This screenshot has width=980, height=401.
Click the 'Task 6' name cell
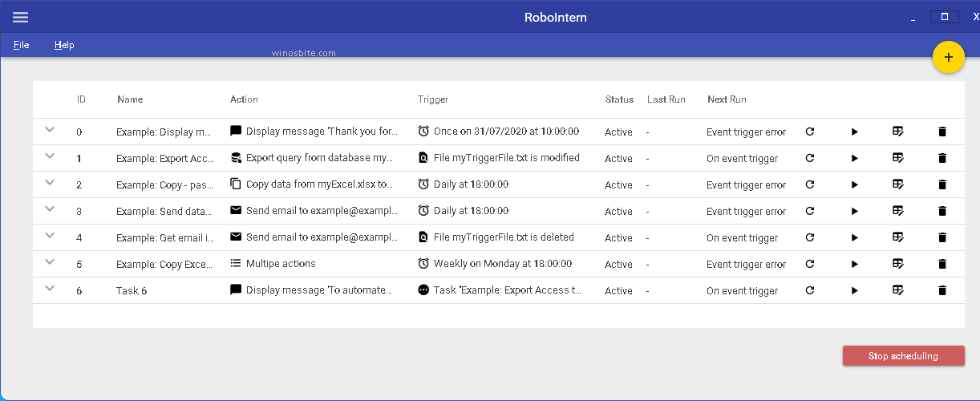(x=132, y=291)
